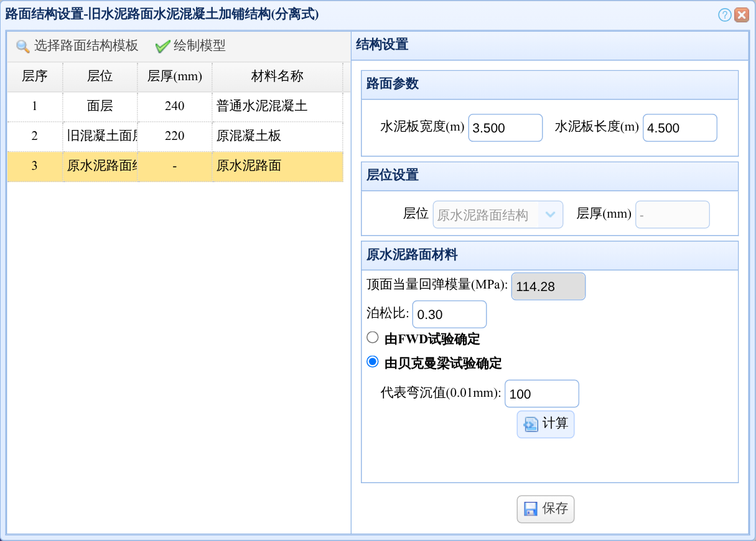
Task: Click the 层厚(mm) column header
Action: coord(175,76)
